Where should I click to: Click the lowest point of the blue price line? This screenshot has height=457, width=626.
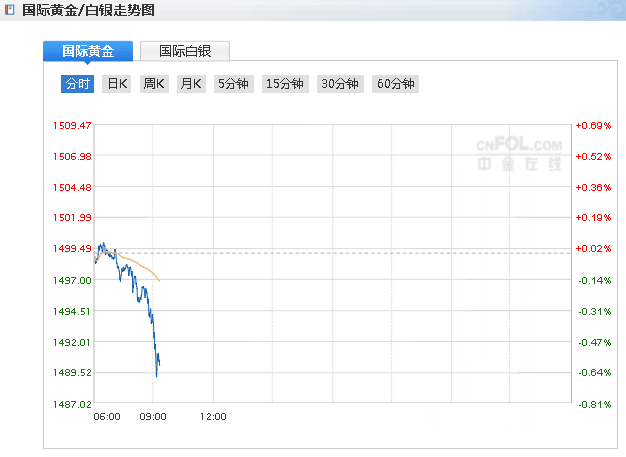coord(157,375)
